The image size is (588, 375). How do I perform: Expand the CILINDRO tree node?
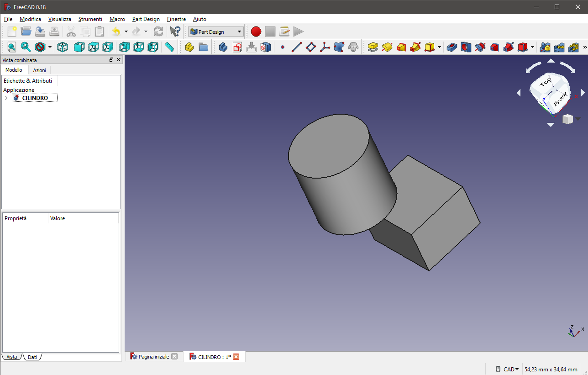6,98
